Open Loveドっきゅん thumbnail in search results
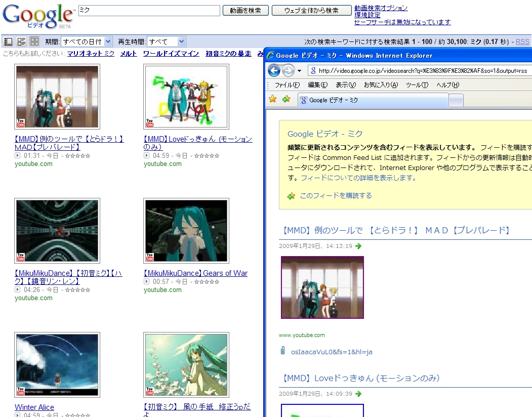This screenshot has height=417, width=532. pyautogui.click(x=186, y=97)
